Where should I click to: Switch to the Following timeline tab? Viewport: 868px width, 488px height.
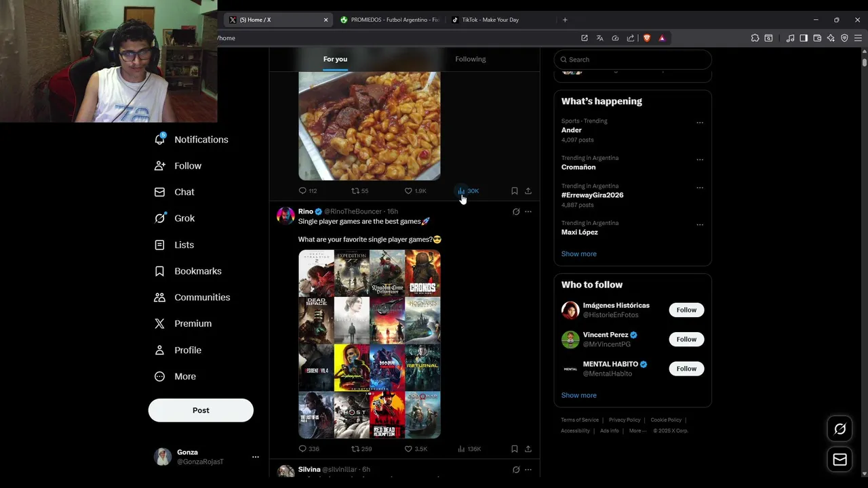[x=471, y=59]
